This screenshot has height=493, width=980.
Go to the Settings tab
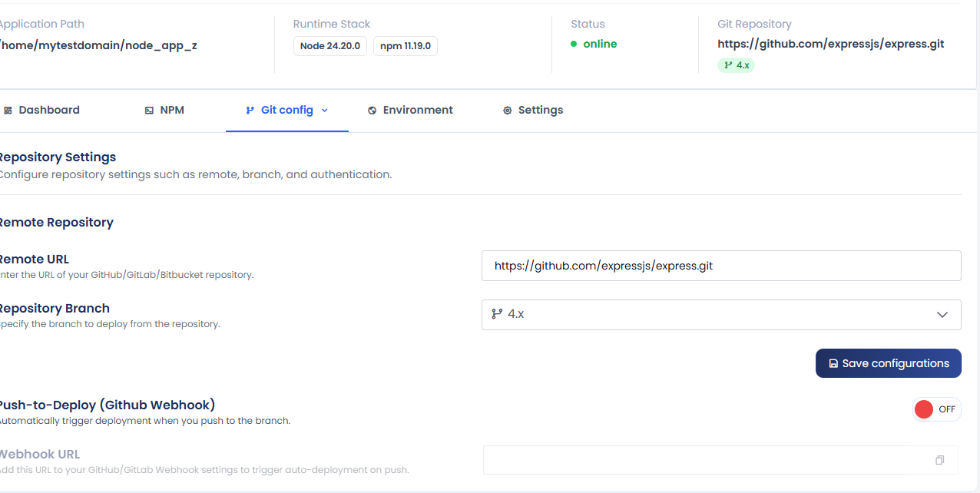click(x=533, y=110)
